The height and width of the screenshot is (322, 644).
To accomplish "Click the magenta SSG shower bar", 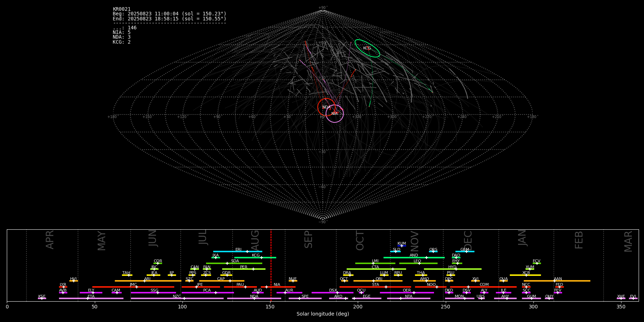I will [153, 293].
